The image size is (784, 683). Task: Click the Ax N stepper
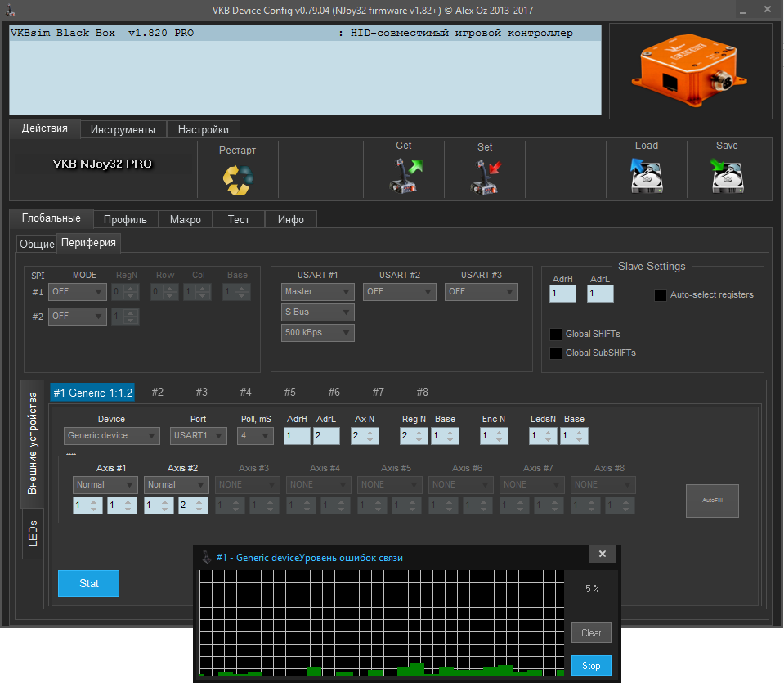(365, 436)
